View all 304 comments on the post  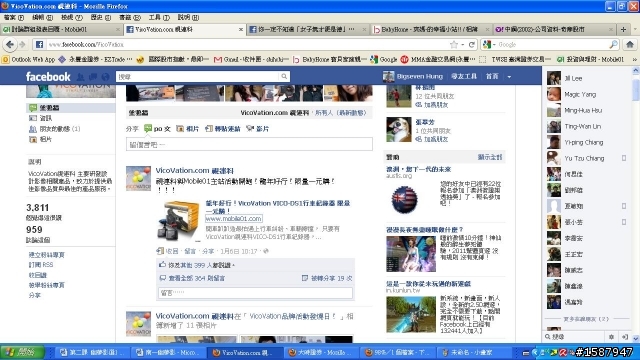coord(196,278)
